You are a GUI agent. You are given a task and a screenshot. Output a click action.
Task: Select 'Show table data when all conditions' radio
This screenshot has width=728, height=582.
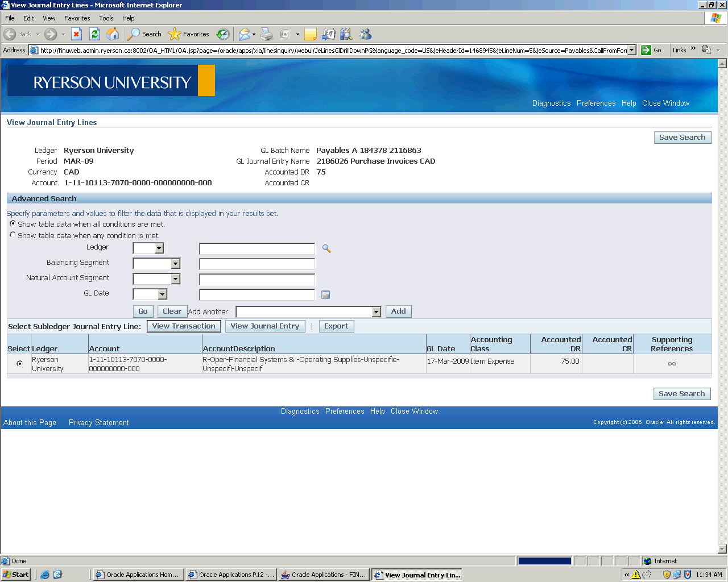(13, 224)
